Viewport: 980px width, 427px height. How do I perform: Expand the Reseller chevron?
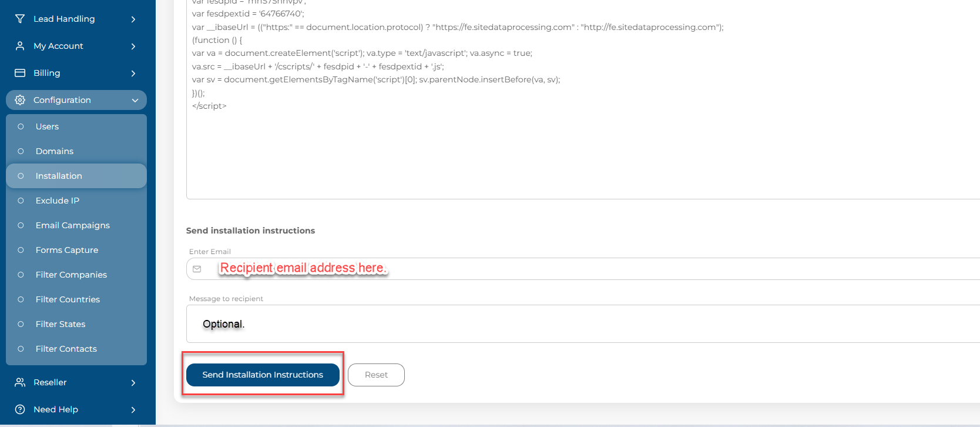pyautogui.click(x=133, y=383)
